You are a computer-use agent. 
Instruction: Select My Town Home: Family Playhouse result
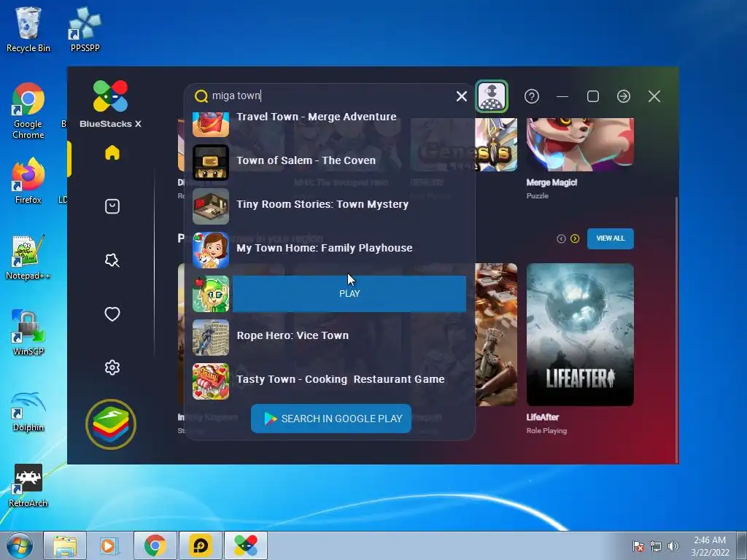point(329,250)
